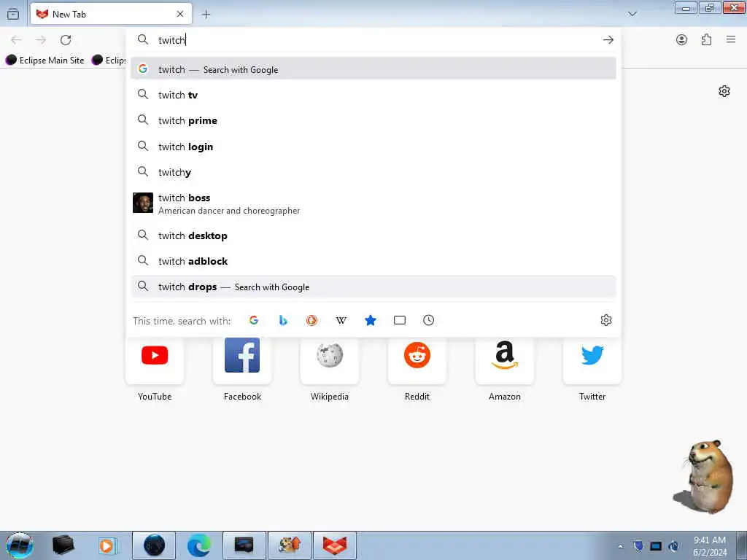The height and width of the screenshot is (560, 747).
Task: Launch Microsoft Edge from taskbar
Action: coord(198,545)
